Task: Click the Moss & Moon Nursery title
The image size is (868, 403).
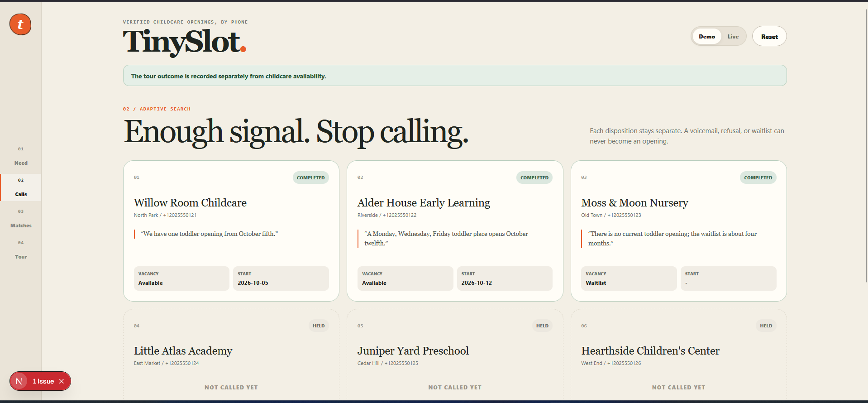Action: coord(634,203)
